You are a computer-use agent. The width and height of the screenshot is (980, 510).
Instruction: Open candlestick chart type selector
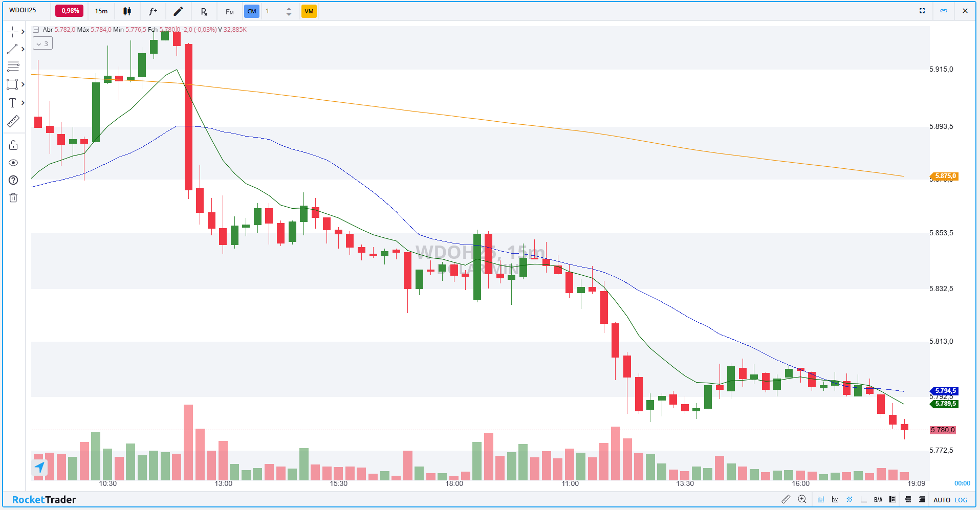pos(127,11)
